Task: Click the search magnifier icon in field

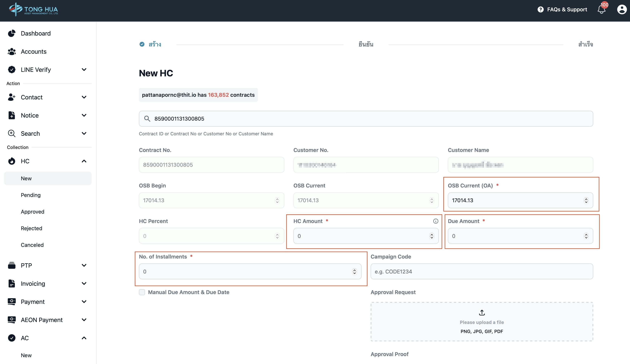Action: 147,118
